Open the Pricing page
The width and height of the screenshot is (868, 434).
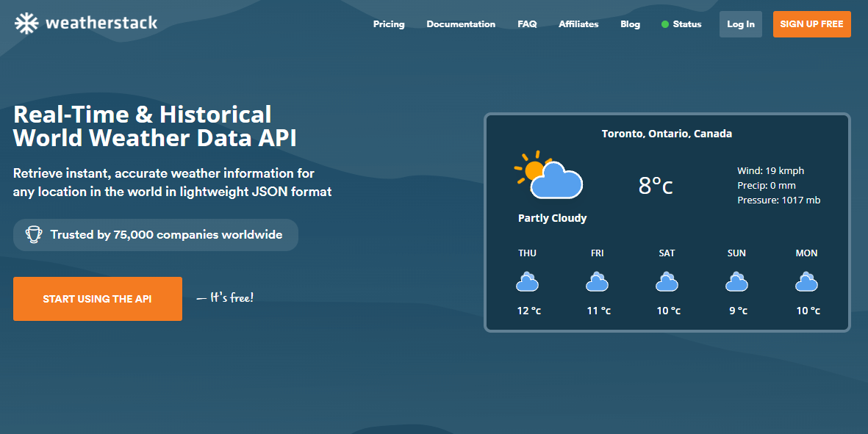tap(389, 24)
